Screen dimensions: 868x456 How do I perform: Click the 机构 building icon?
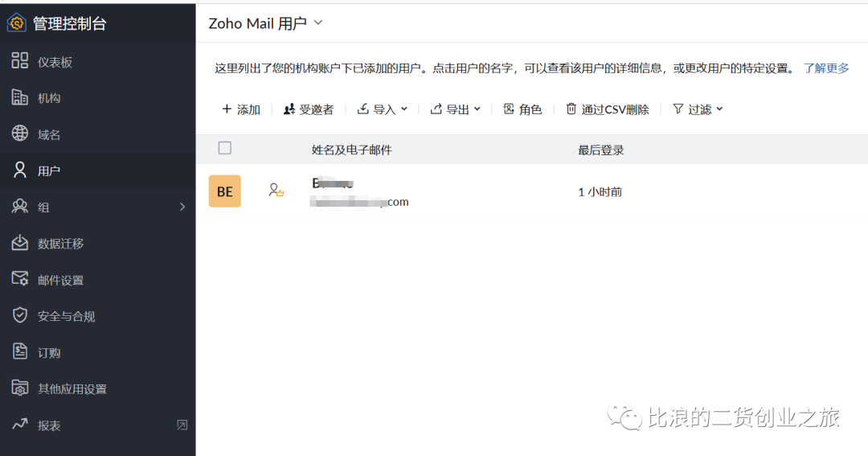point(20,97)
